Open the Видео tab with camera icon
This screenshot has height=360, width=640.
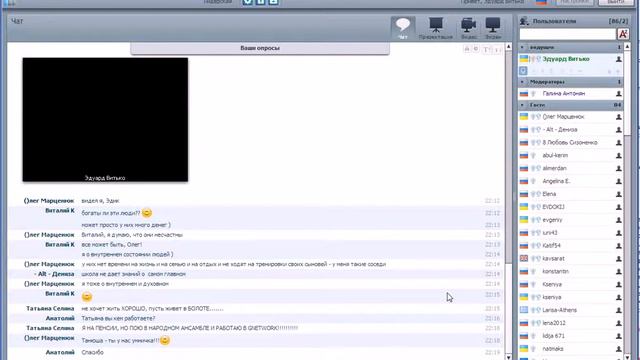(x=469, y=29)
